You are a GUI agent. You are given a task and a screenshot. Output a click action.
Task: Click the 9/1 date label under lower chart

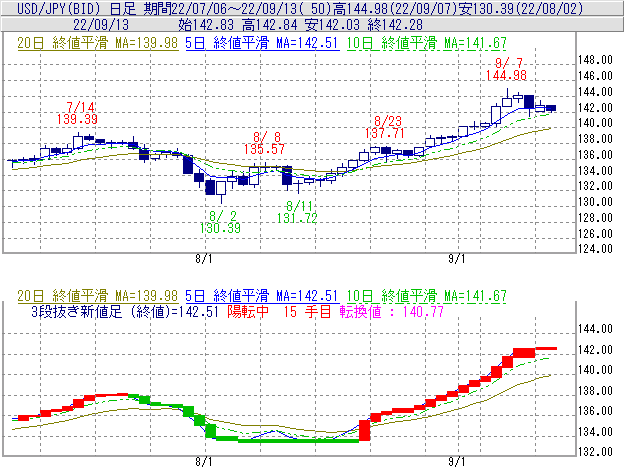pyautogui.click(x=456, y=462)
